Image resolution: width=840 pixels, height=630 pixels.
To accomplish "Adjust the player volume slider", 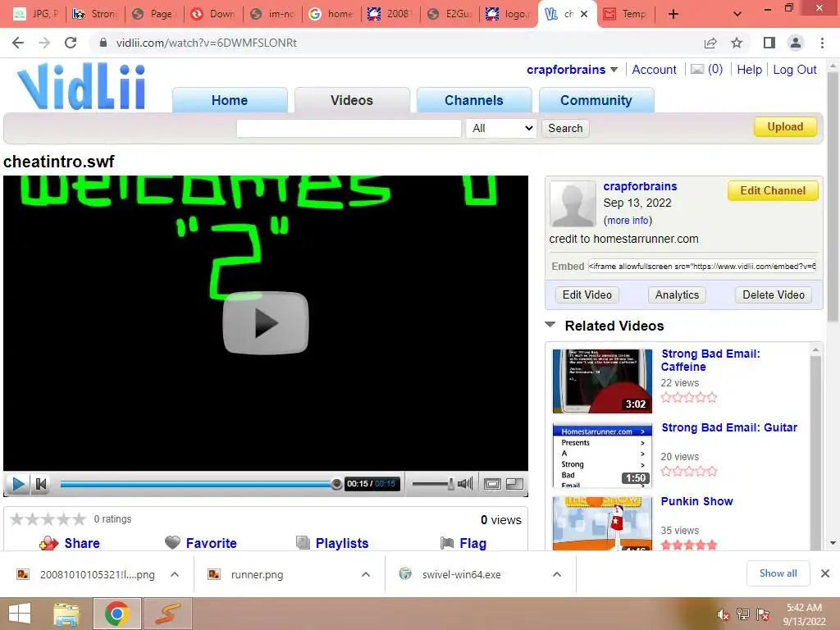I will click(433, 484).
